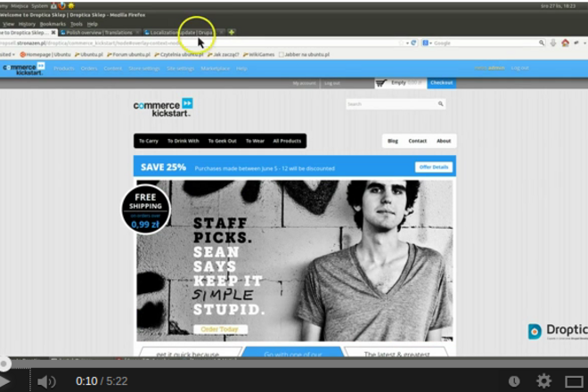Open All Products category
This screenshot has height=392, width=588.
pos(287,141)
